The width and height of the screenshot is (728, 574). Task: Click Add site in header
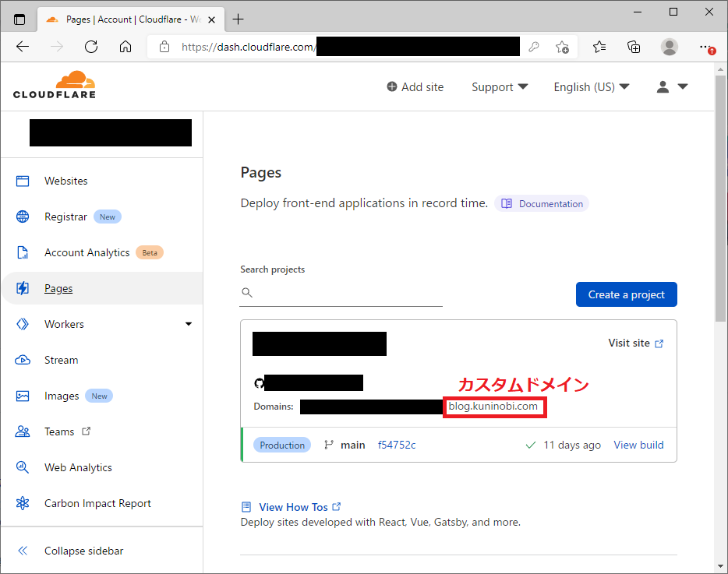tap(415, 86)
